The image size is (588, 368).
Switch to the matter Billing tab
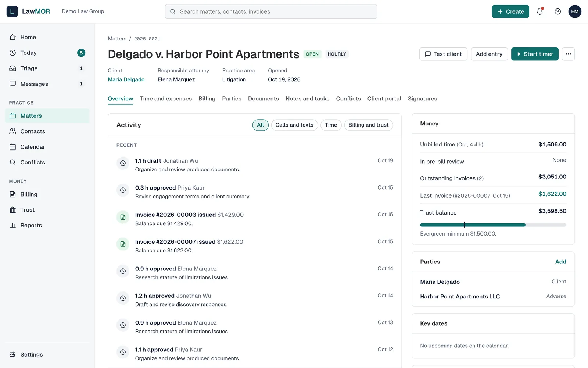click(207, 99)
